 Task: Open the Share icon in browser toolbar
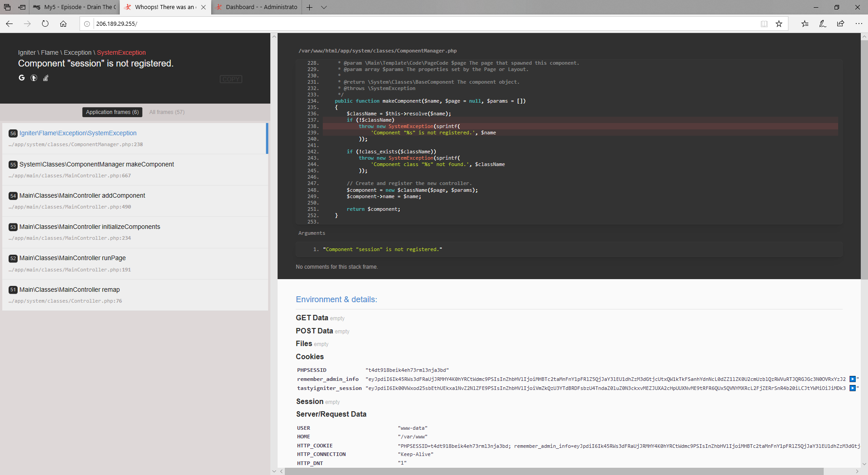coord(841,24)
